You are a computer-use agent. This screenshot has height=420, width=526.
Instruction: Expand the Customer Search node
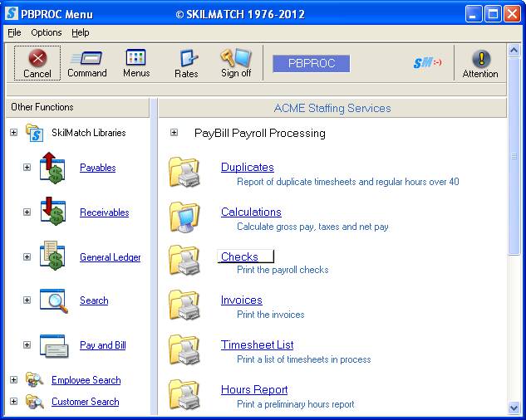coord(14,401)
